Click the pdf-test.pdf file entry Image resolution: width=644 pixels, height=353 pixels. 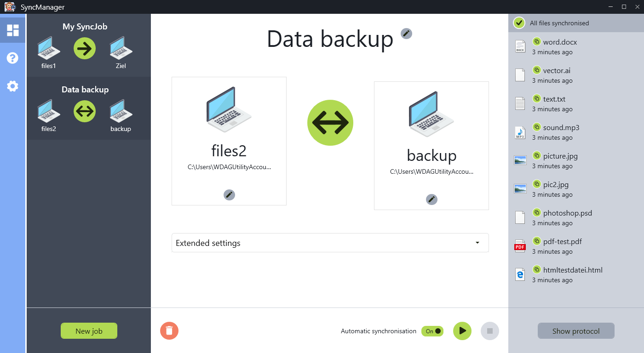[576, 246]
